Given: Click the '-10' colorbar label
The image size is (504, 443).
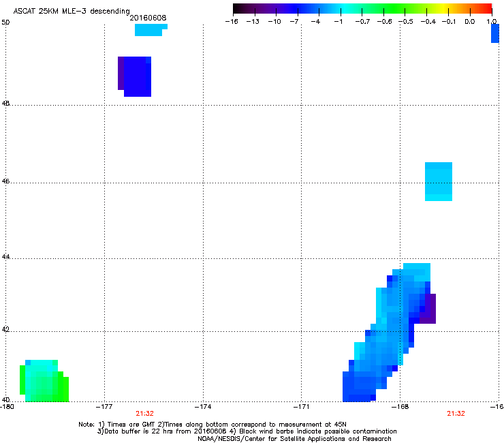Looking at the screenshot, I should pos(274,22).
